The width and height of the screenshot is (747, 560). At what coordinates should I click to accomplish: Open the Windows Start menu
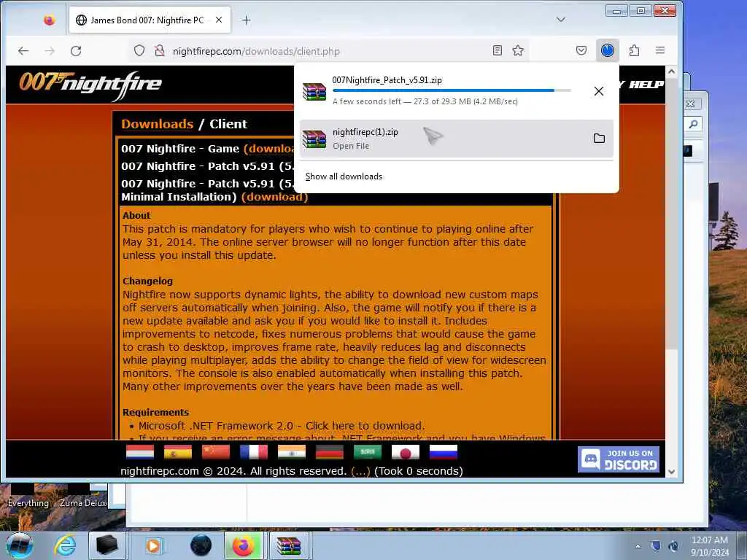tap(20, 545)
